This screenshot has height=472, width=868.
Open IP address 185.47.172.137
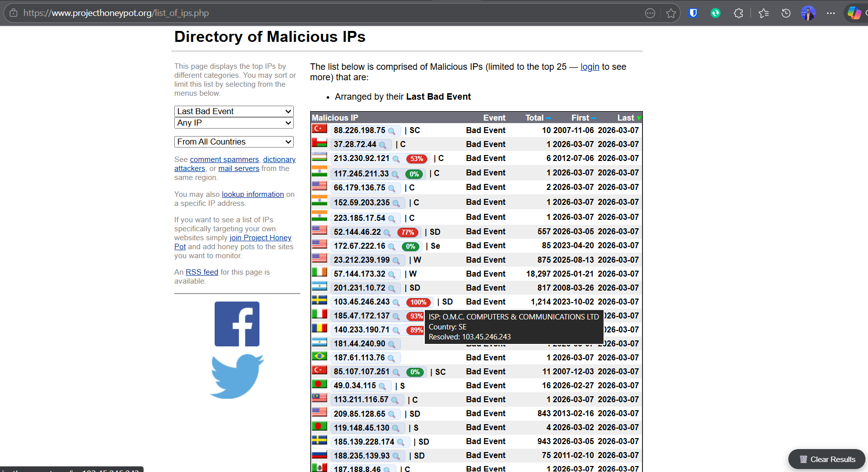362,315
